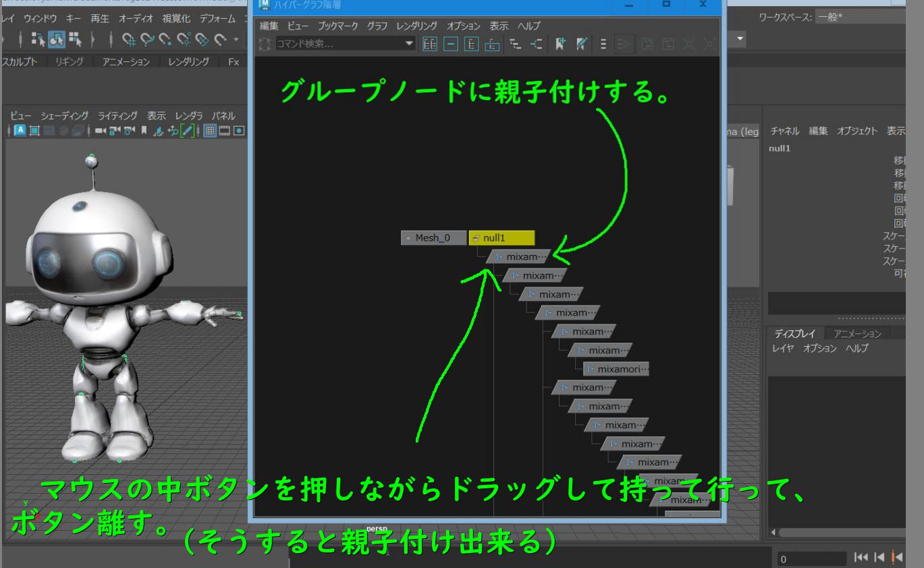Open the ブックマーク menu in the Hypergraph window
Viewport: 924px width, 568px height.
click(338, 26)
